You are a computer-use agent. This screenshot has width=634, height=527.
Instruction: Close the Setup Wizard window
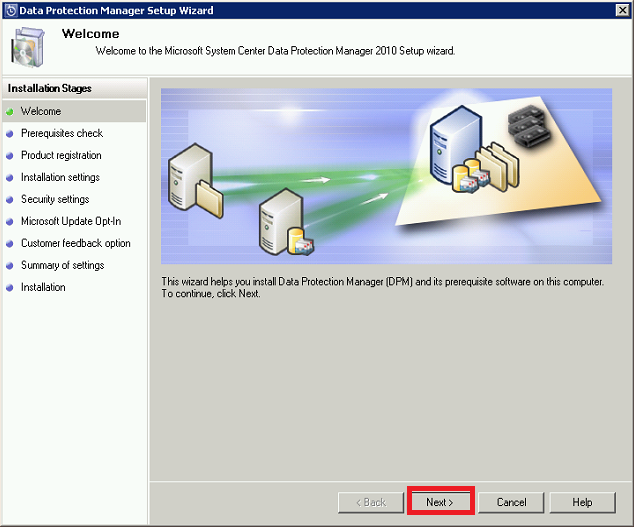tap(622, 9)
